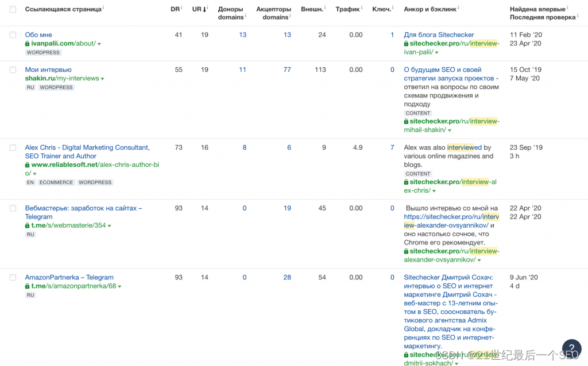Click donor domains count 13 for Обо мне
Screen dimensions: 588x366
click(243, 35)
